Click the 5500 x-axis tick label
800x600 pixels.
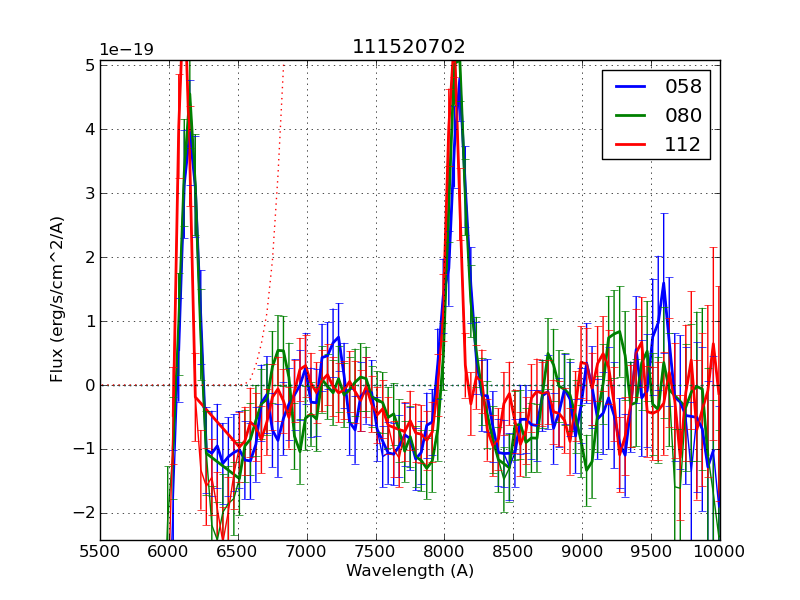coord(100,551)
